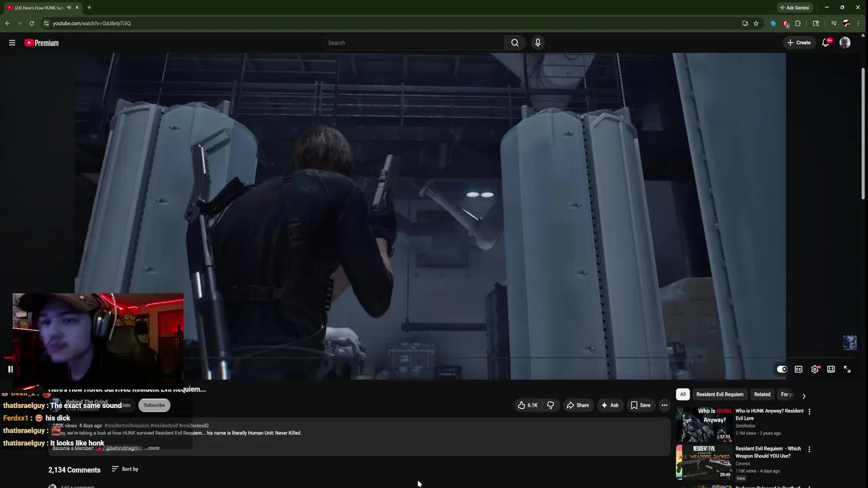This screenshot has width=868, height=488.
Task: Open more actions ellipsis beside Save
Action: [x=665, y=405]
